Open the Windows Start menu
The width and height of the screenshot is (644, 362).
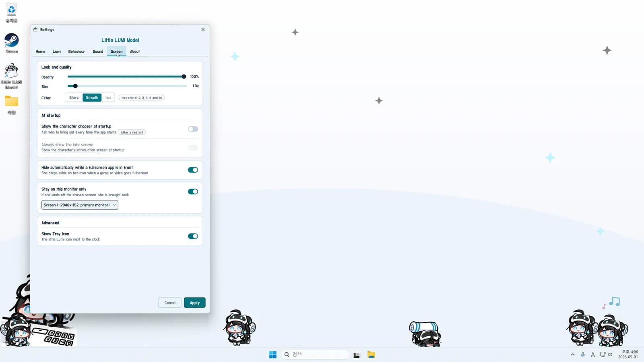pos(272,354)
